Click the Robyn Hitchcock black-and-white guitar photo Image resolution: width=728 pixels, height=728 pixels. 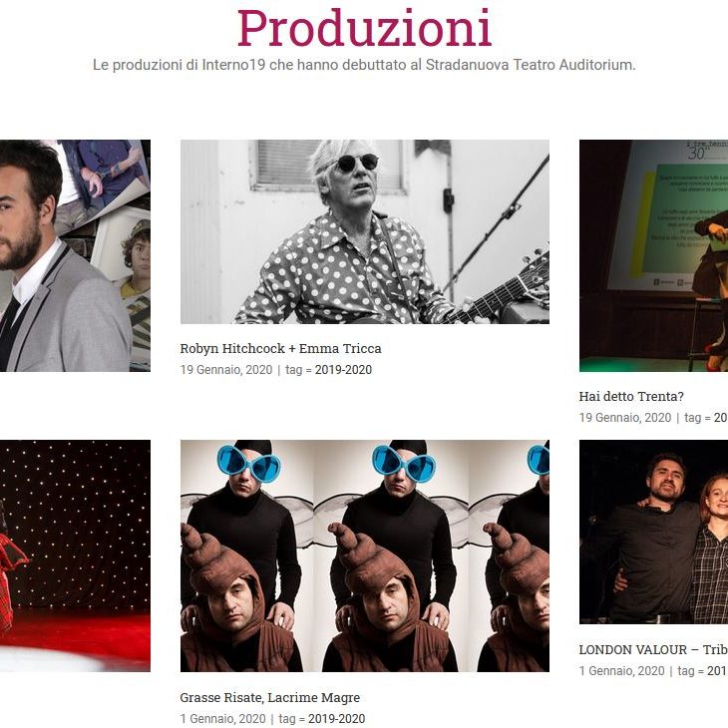364,231
